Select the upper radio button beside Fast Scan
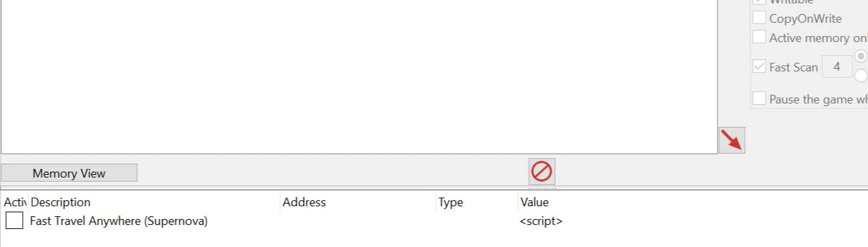Viewport: 868px width, 247px height. pyautogui.click(x=861, y=56)
